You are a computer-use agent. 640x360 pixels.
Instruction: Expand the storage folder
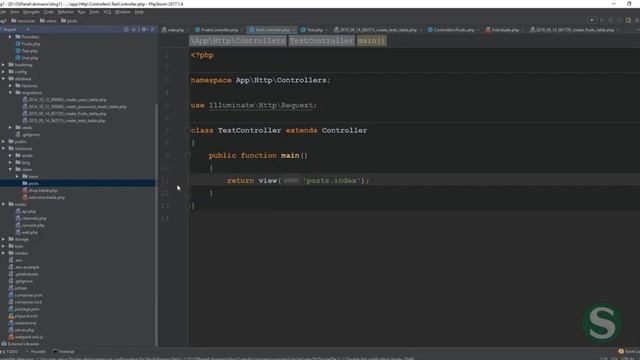point(3,239)
